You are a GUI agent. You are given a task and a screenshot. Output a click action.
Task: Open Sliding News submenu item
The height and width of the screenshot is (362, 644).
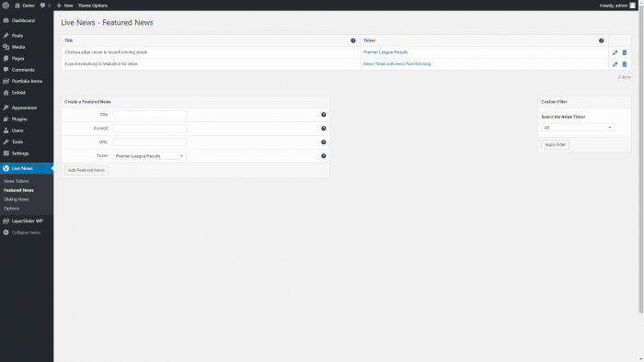point(16,199)
